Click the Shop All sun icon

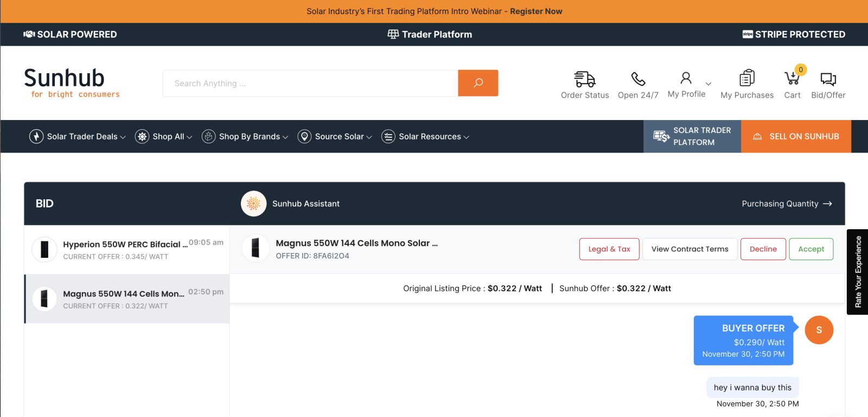pyautogui.click(x=142, y=136)
